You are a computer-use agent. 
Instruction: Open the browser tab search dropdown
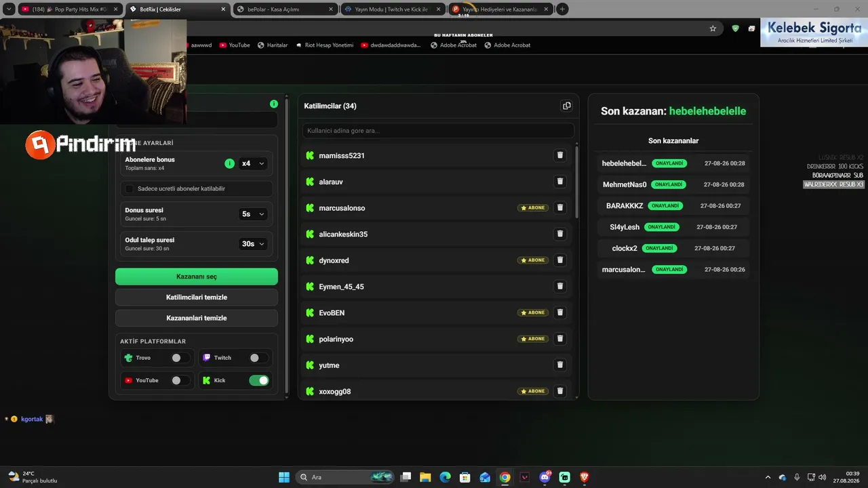tap(9, 9)
